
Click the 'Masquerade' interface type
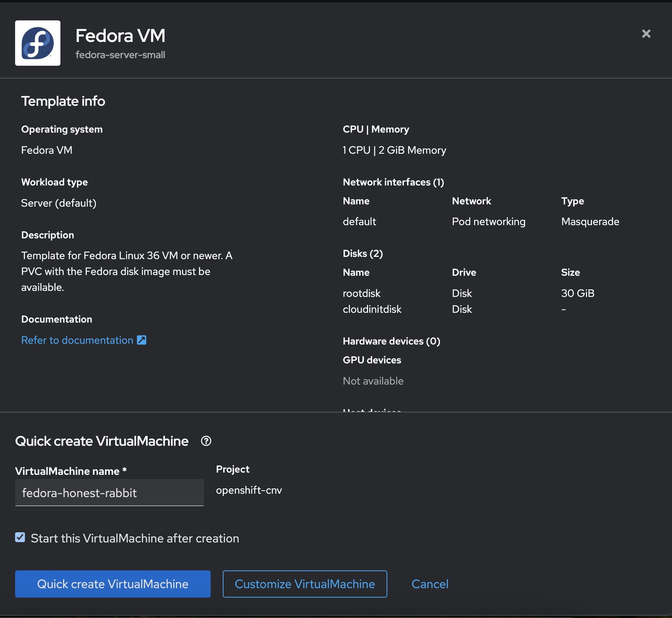coord(590,222)
